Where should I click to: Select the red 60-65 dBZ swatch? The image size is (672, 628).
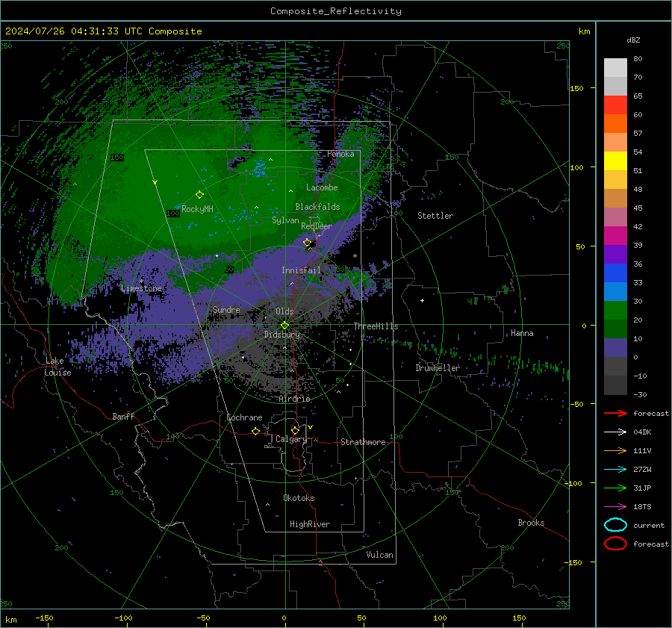click(615, 105)
